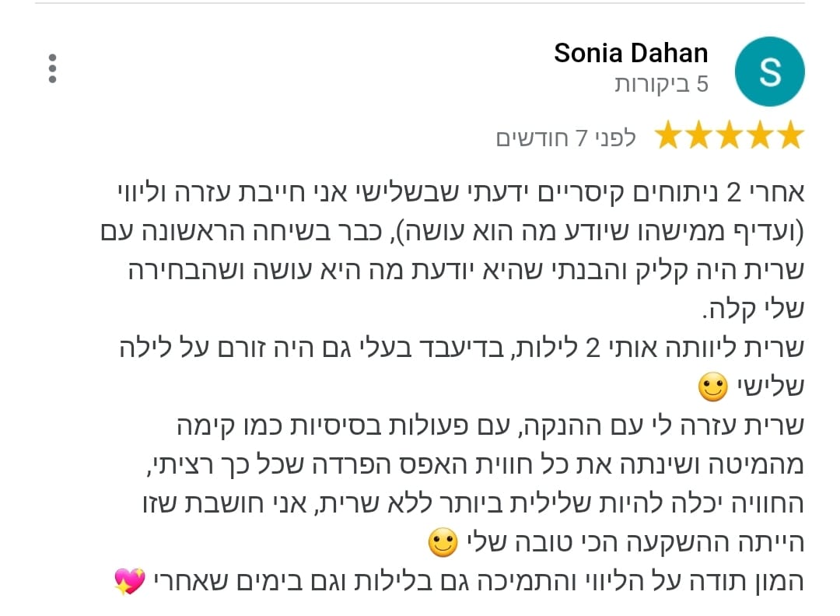Open the three-dot more options menu
Screen dimensions: 840x616
[52, 68]
